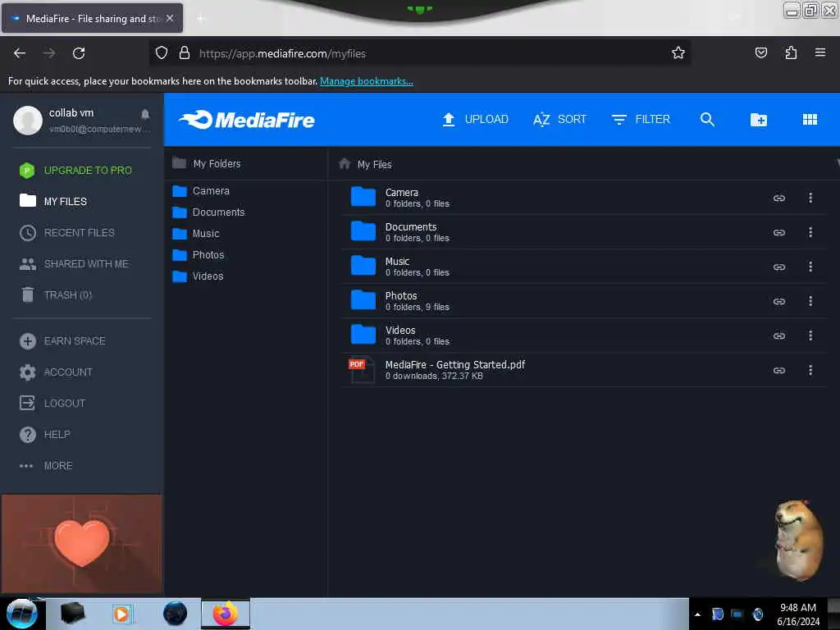Click the Upload button in MediaFire header
840x630 pixels.
click(x=475, y=120)
